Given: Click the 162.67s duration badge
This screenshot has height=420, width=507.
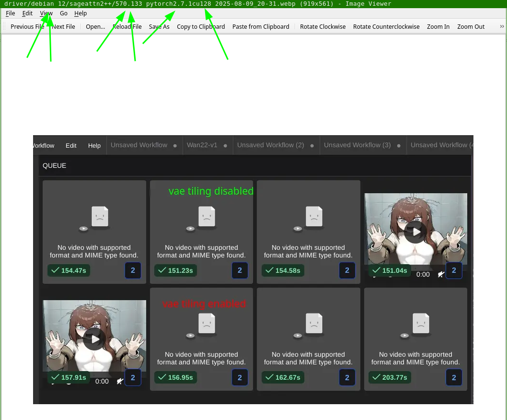Looking at the screenshot, I should tap(283, 377).
